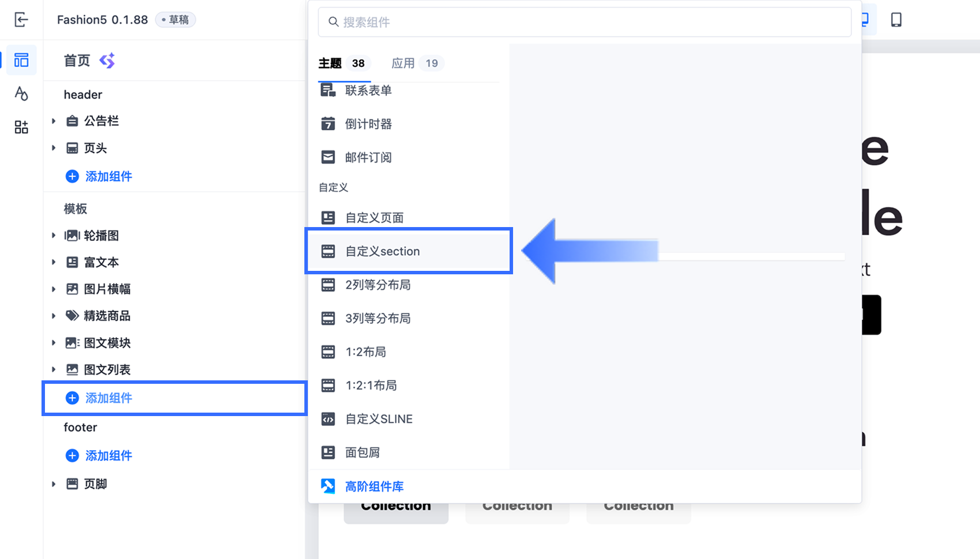Choose the 邮件订阅 component

coord(369,157)
